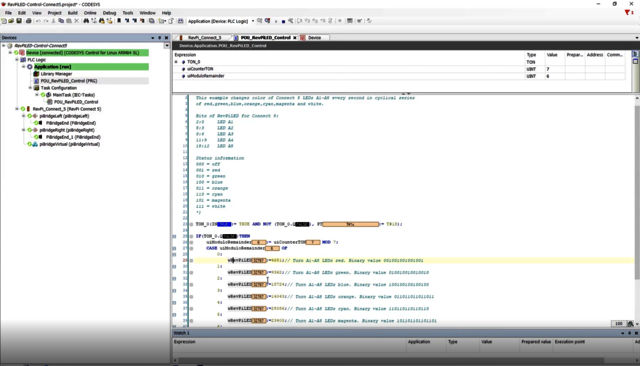Open the Application (Device: PLC Logic) dropdown
The width and height of the screenshot is (640, 366).
(x=253, y=21)
